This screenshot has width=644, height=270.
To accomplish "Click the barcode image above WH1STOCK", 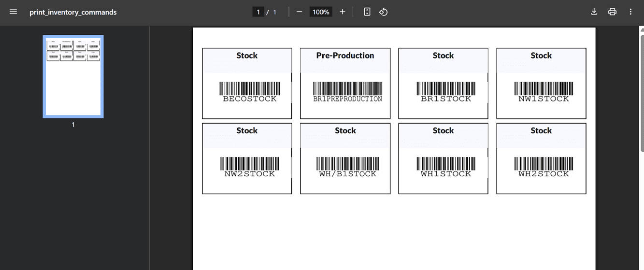I will pos(446,163).
